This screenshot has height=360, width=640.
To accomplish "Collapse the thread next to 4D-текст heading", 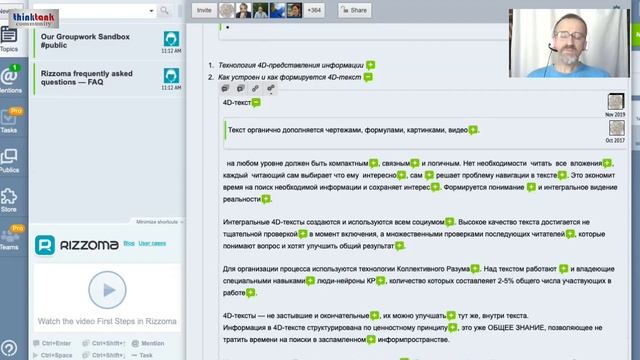I will click(256, 102).
